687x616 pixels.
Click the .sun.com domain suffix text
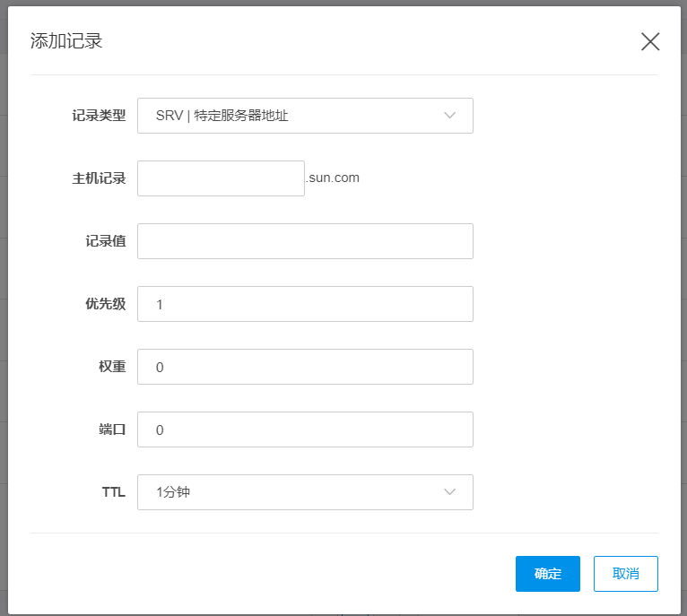click(x=333, y=178)
